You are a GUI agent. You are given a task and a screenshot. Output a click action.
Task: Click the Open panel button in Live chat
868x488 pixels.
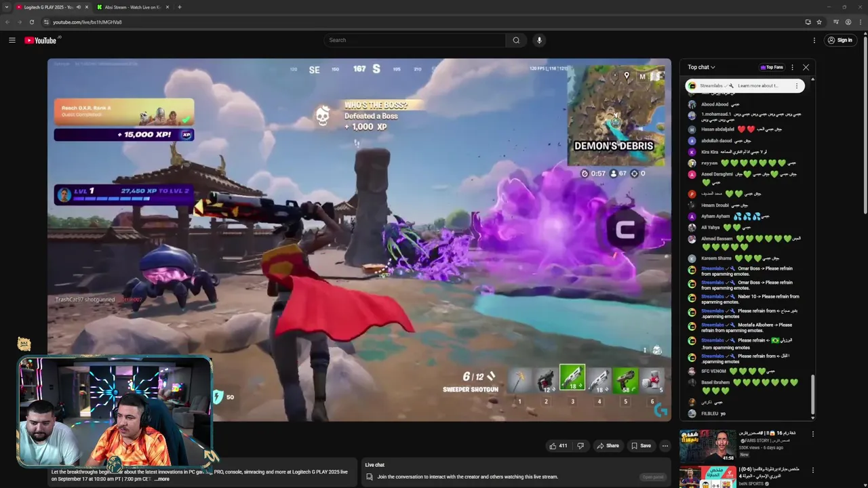[x=653, y=476]
